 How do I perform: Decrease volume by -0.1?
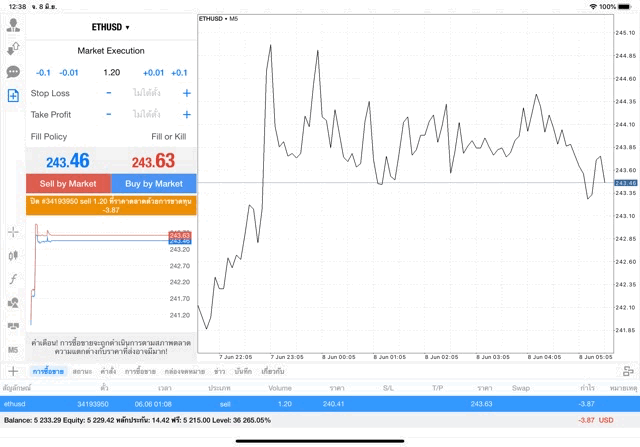(x=43, y=73)
